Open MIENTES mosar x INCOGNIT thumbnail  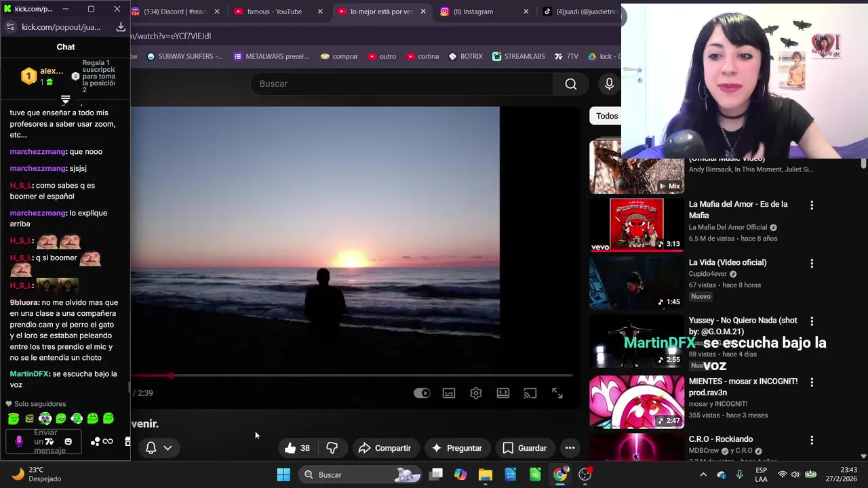[637, 402]
